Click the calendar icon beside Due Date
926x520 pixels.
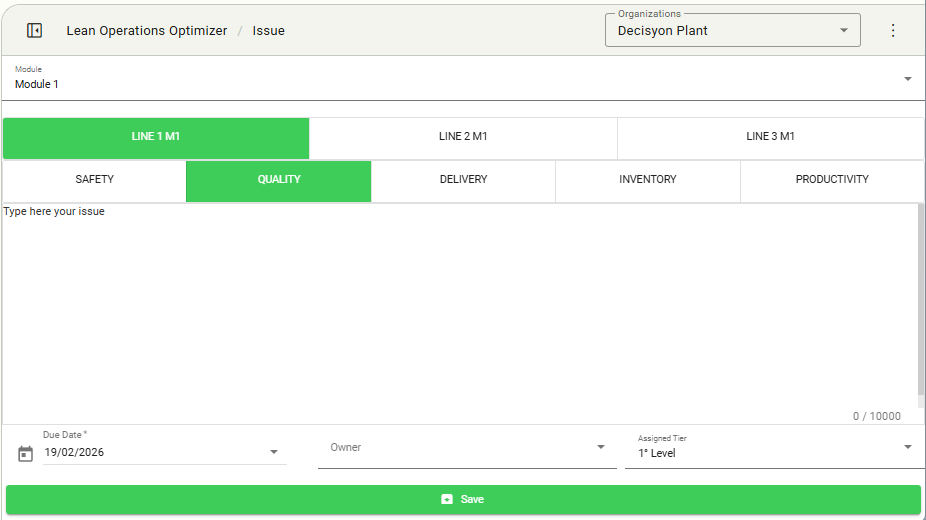[26, 454]
